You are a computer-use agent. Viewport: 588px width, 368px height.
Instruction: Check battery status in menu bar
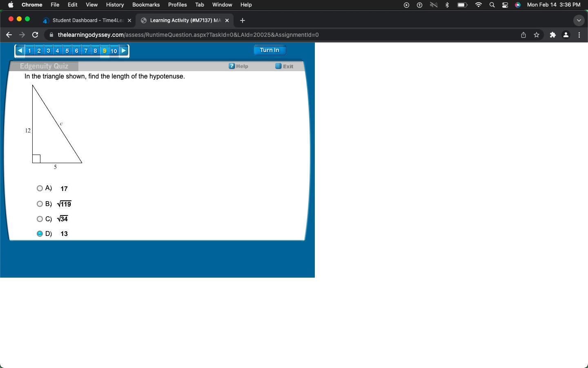coord(462,5)
